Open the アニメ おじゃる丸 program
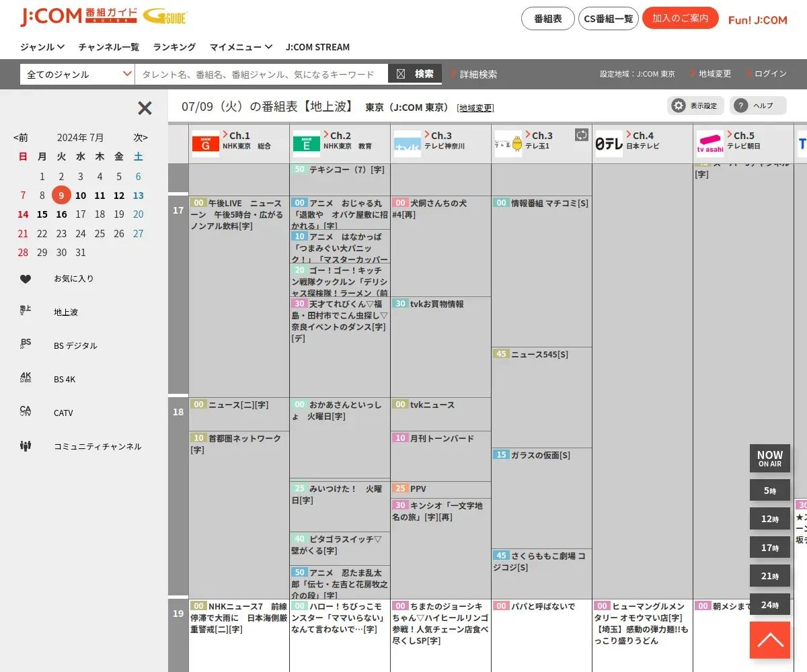The height and width of the screenshot is (672, 807). click(x=340, y=212)
